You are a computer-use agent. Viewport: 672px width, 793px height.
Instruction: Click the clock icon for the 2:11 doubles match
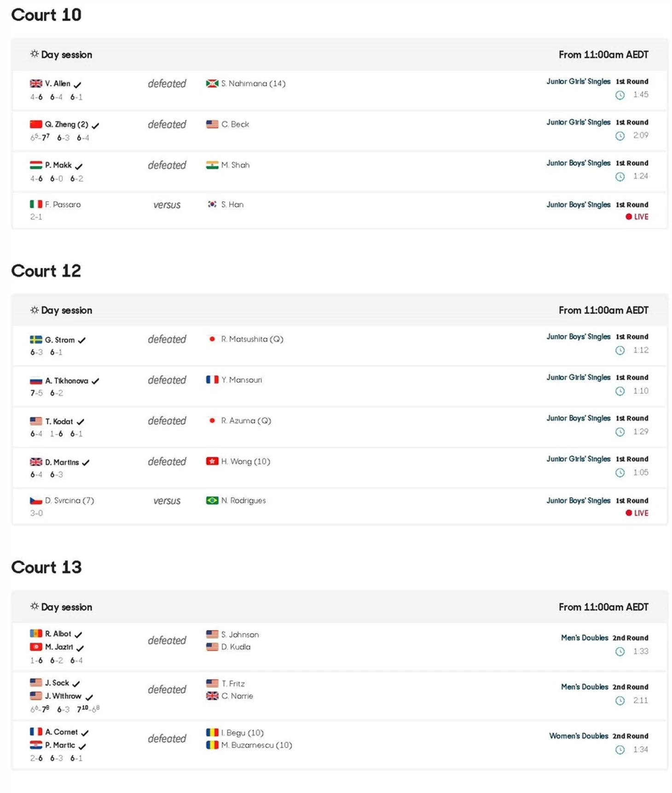coord(620,701)
